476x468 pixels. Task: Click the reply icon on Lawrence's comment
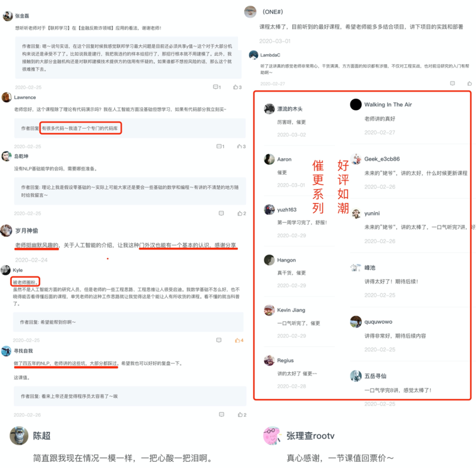(219, 146)
